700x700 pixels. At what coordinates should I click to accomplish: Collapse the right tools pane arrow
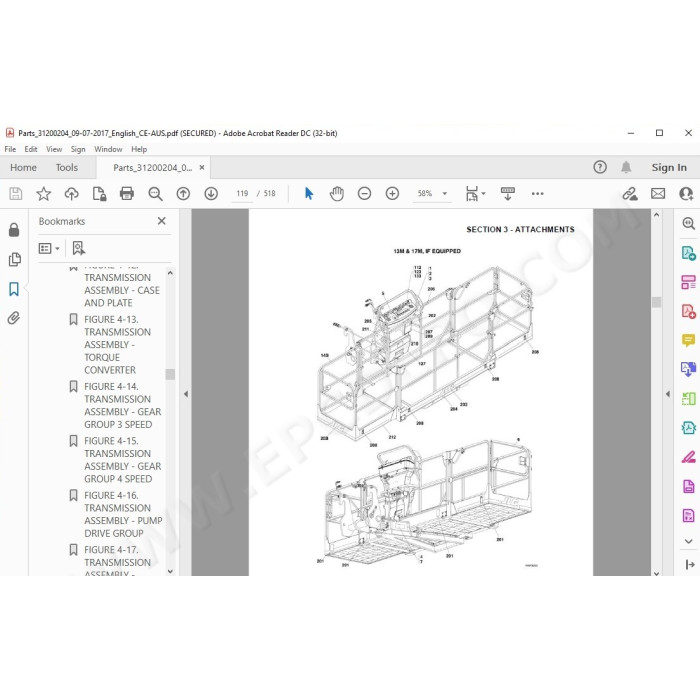click(x=668, y=394)
